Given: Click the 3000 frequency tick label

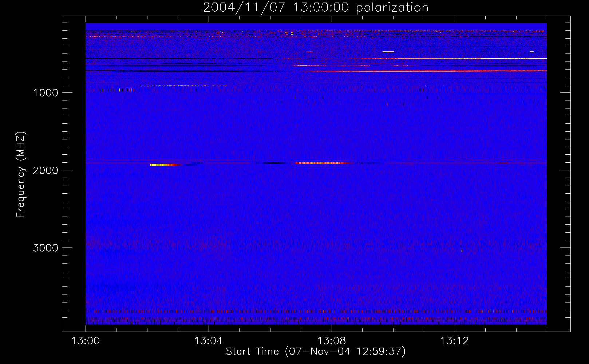Looking at the screenshot, I should [x=46, y=248].
